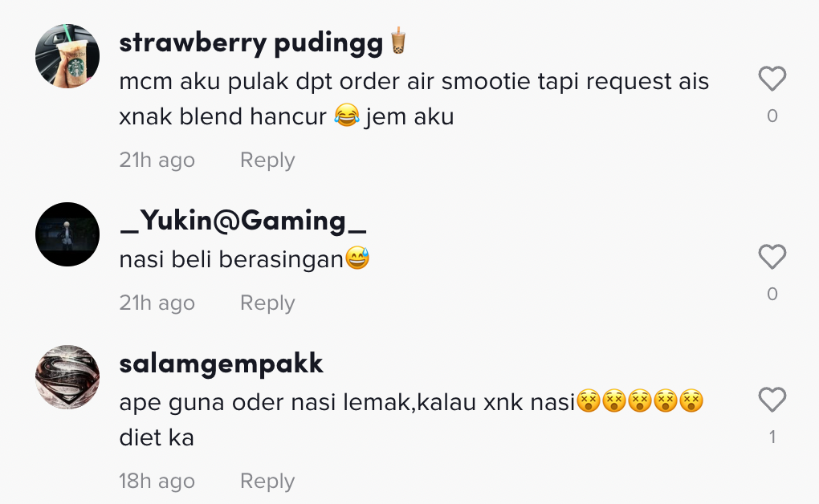This screenshot has width=819, height=504.
Task: Open strawberry pudingg's Starbucks profile picture
Action: coord(67,56)
